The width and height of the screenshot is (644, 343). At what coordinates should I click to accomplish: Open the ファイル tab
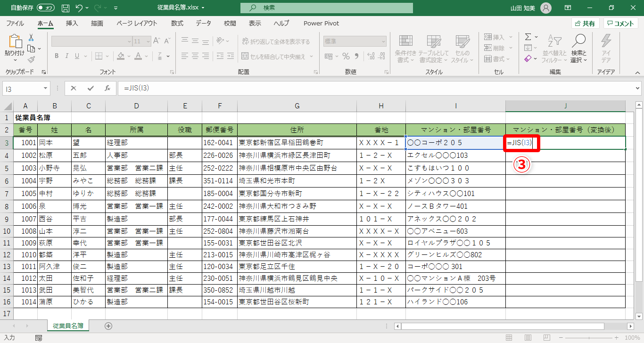(15, 23)
